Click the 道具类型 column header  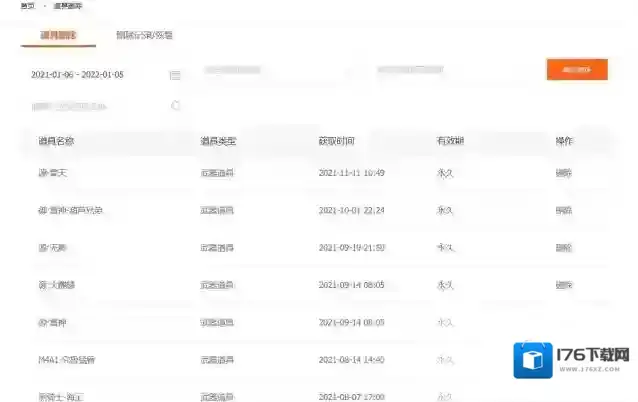point(218,141)
